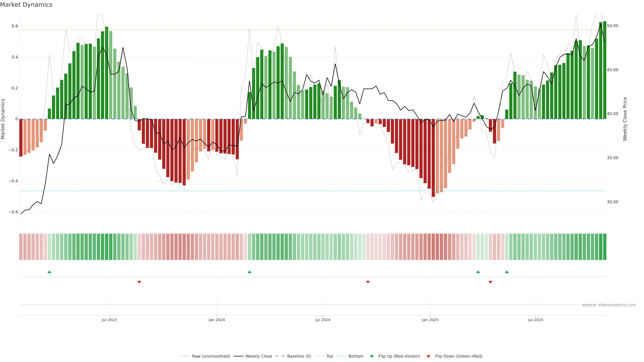Click the source: sharemaestro.com text
Image resolution: width=644 pixels, height=362 pixels.
click(x=609, y=305)
